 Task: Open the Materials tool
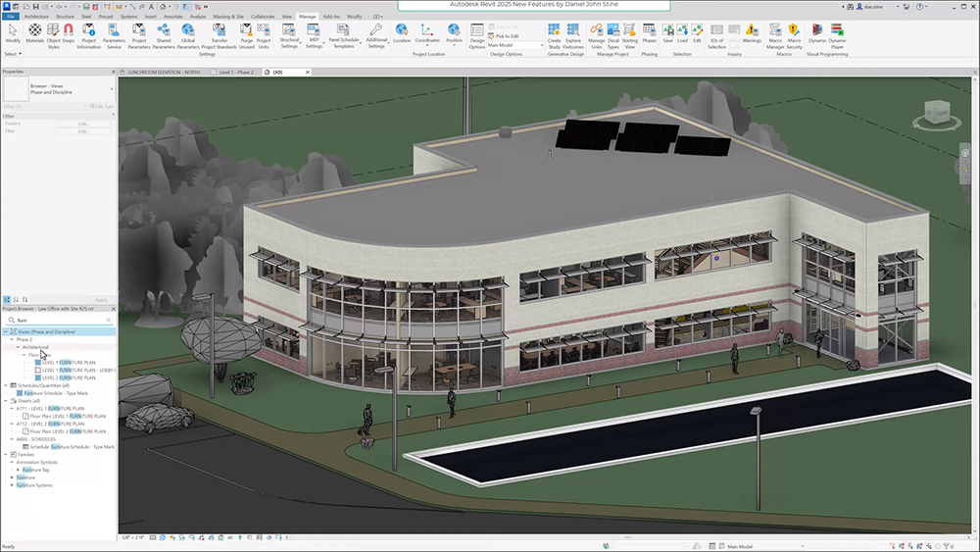(35, 33)
